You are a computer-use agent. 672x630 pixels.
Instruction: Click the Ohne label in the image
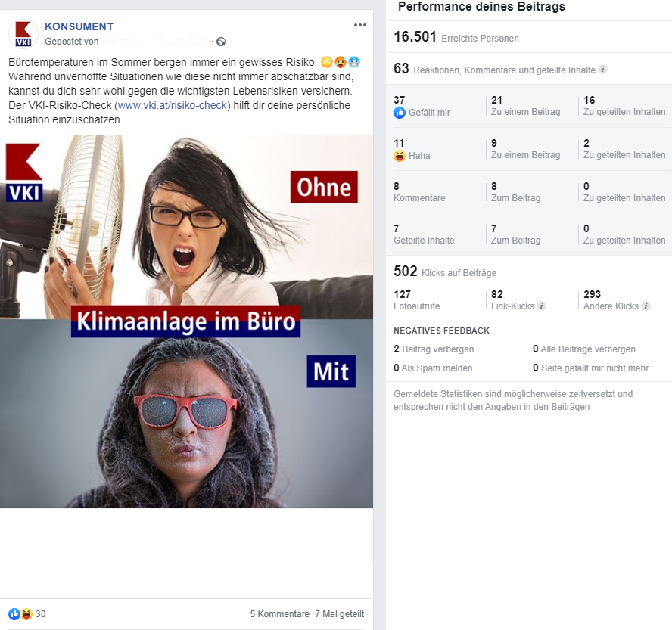[x=324, y=187]
